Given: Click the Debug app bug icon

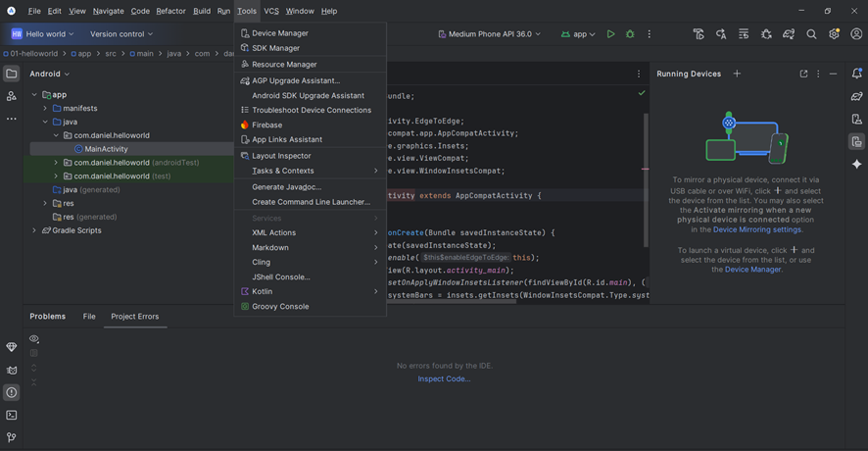Looking at the screenshot, I should click(x=630, y=34).
